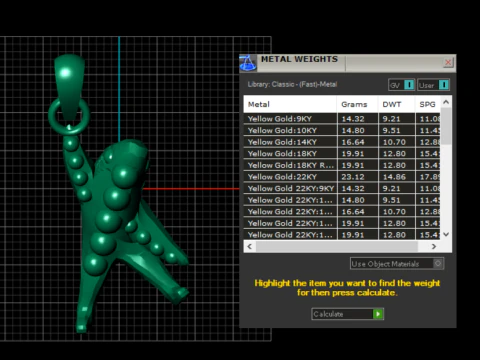
Task: Sort by the Grams column header
Action: tap(357, 104)
